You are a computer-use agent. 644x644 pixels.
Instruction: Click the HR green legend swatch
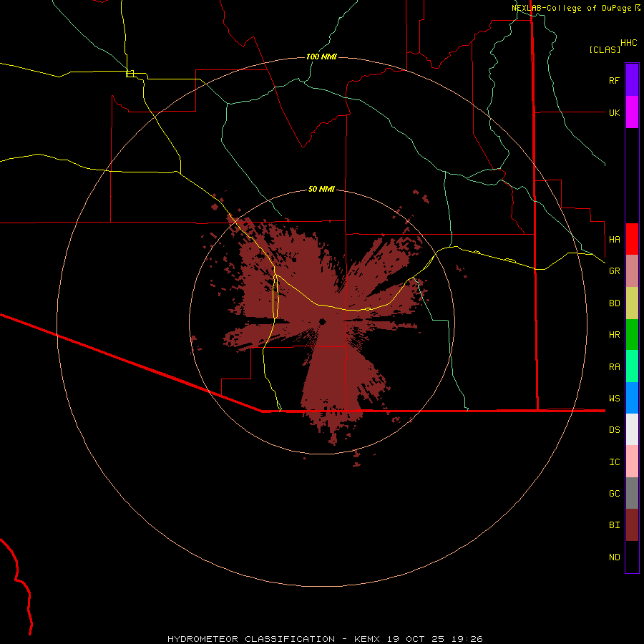coord(632,335)
